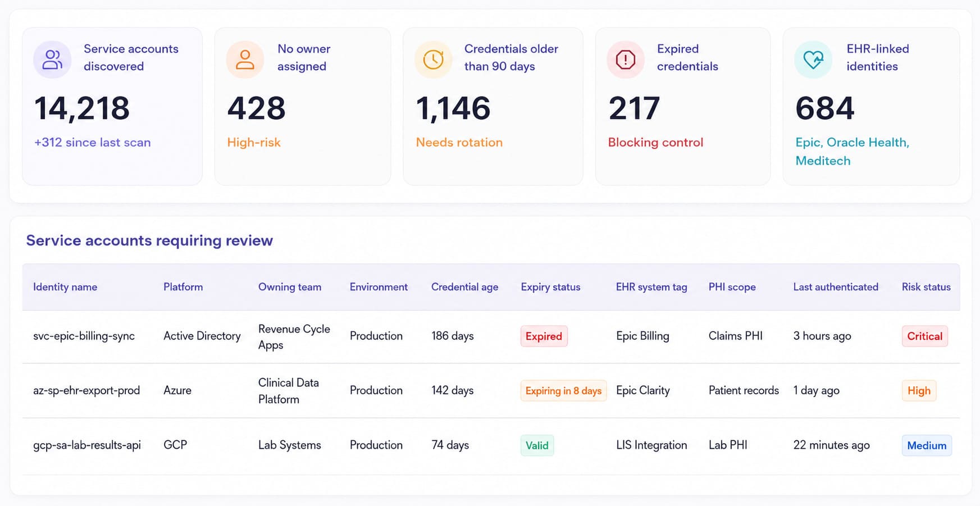Image resolution: width=980 pixels, height=506 pixels.
Task: Click '3 hours ago' last authenticated
Action: [822, 336]
